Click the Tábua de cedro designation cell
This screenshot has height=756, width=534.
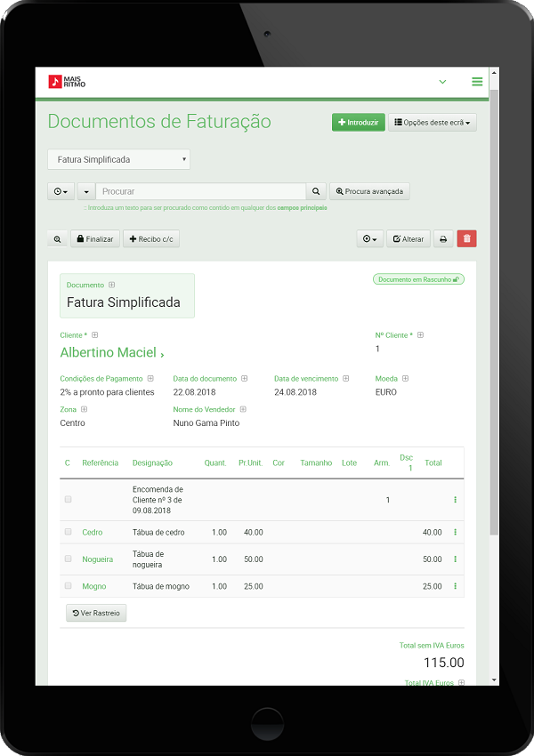(158, 532)
